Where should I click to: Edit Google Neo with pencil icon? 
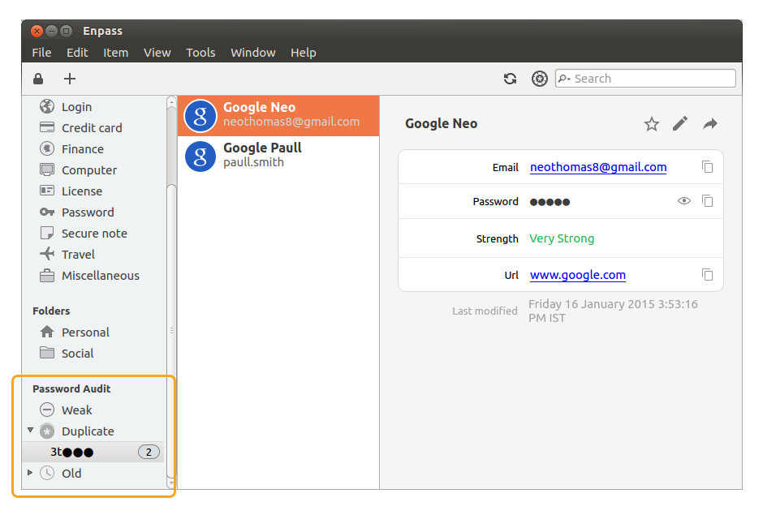tap(680, 123)
